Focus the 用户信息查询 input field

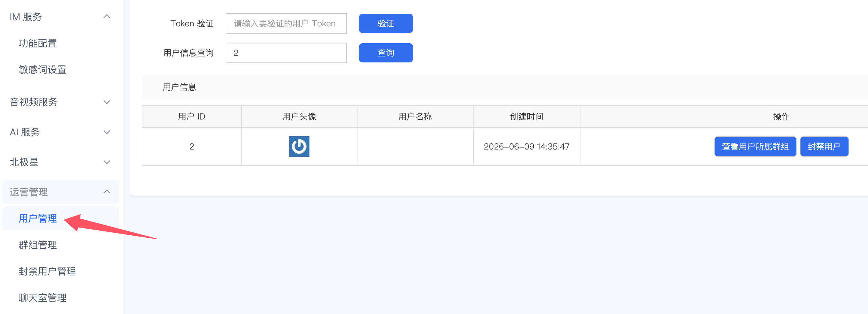click(286, 53)
